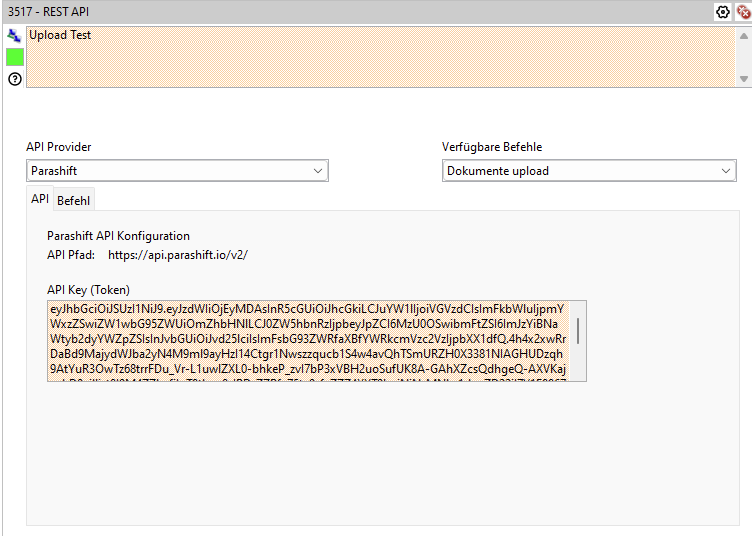
Task: Click the 3517 - REST API title bar
Action: point(300,12)
